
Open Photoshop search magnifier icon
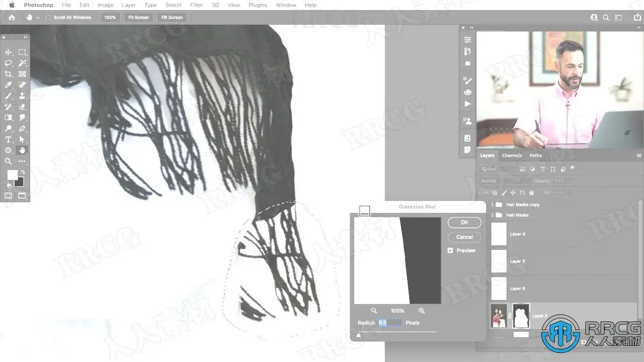point(606,18)
